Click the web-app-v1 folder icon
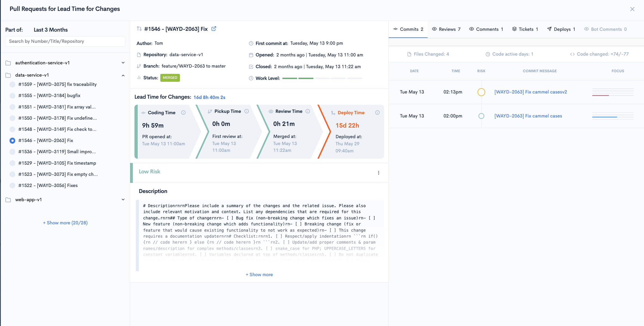644x326 pixels. click(8, 200)
